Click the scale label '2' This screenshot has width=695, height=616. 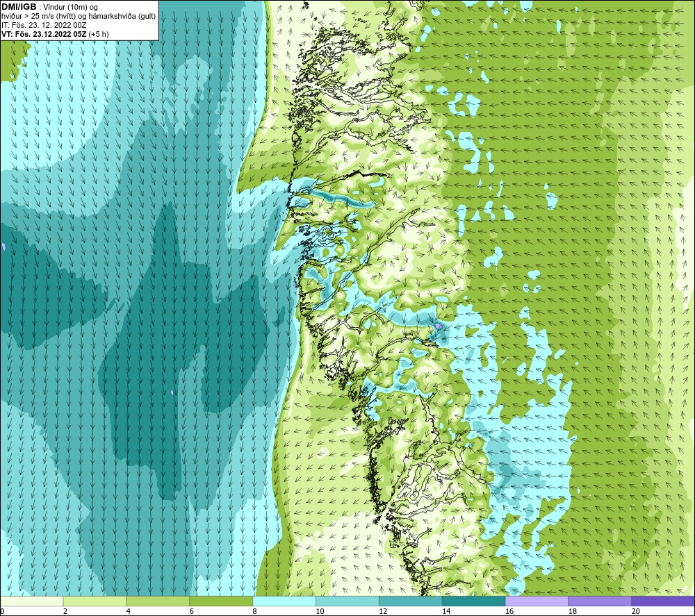click(x=65, y=612)
